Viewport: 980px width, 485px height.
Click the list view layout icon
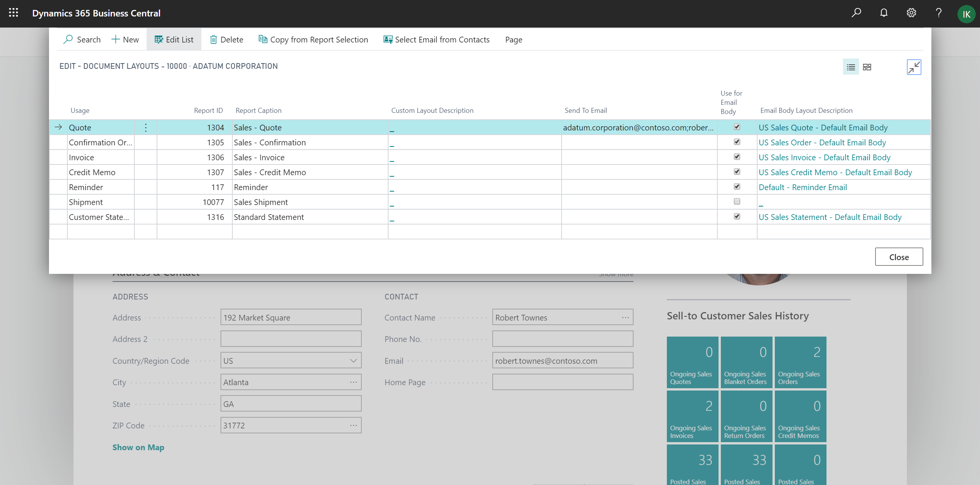pyautogui.click(x=851, y=67)
